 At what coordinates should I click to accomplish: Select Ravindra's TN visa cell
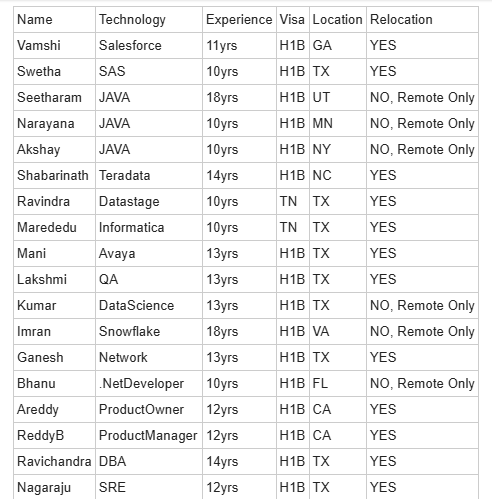coord(293,202)
